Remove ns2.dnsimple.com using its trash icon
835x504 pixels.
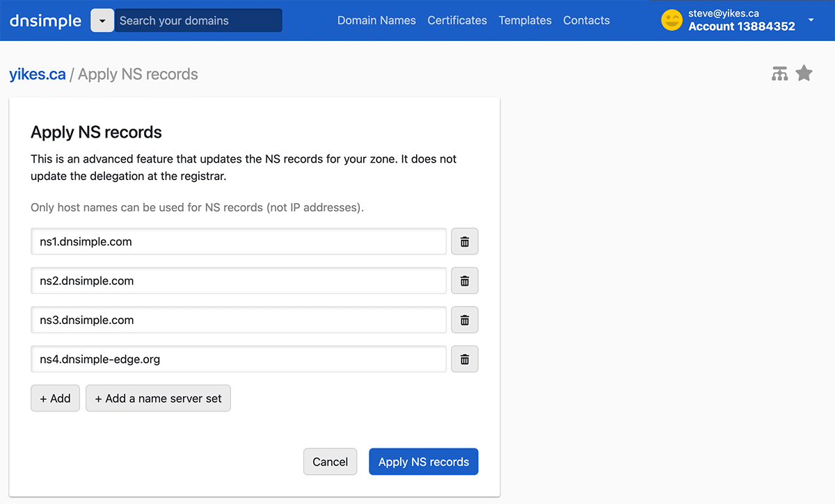[x=464, y=281]
